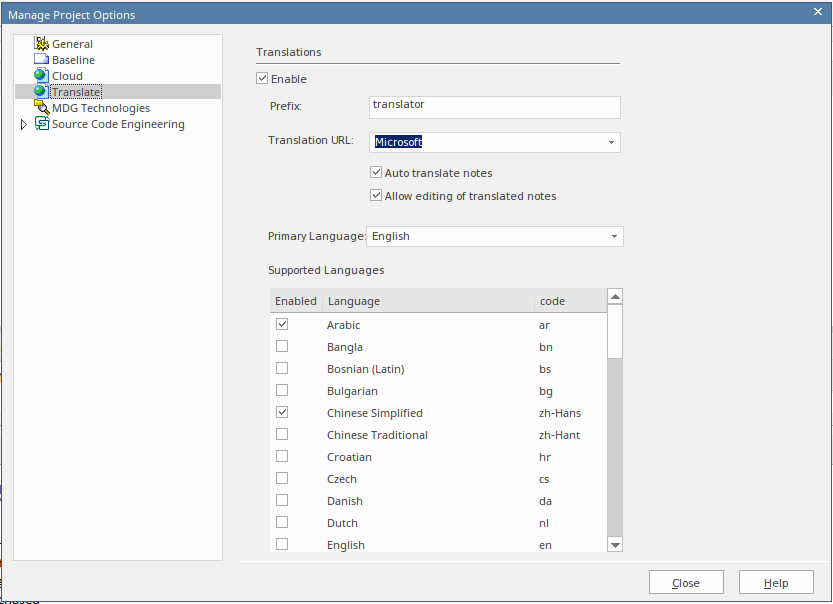Click the Help button
The width and height of the screenshot is (833, 604).
[x=776, y=582]
